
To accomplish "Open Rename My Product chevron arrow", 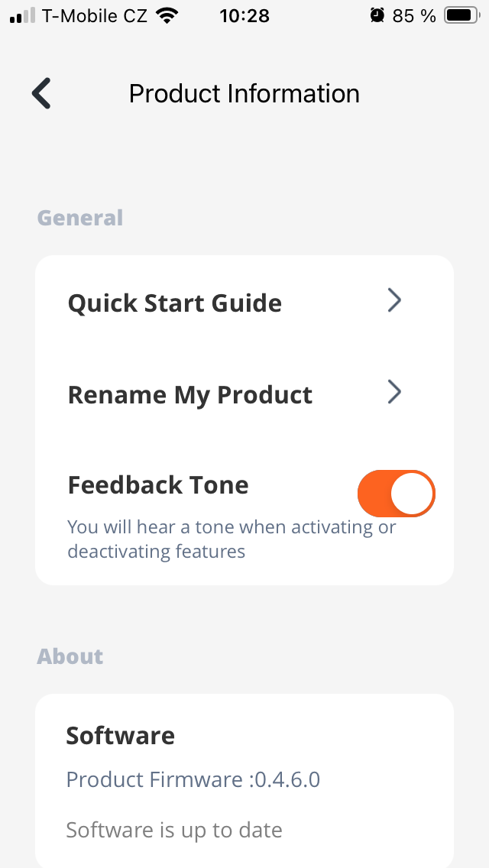I will 394,393.
